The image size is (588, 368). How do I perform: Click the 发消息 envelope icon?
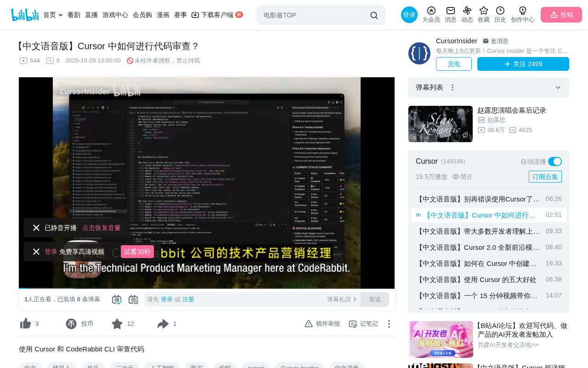(x=486, y=41)
